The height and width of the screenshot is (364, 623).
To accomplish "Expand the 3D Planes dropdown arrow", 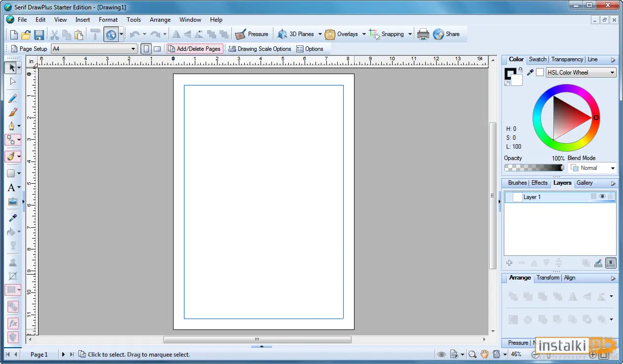I will (320, 35).
